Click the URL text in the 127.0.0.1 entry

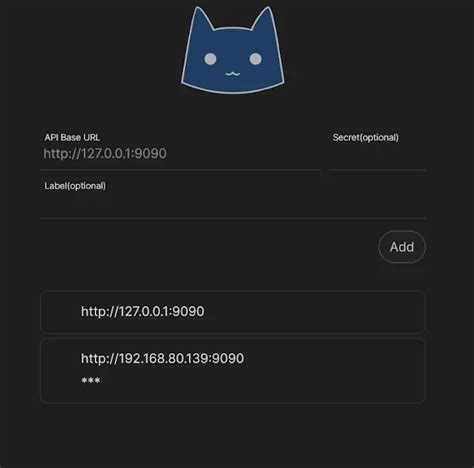(x=143, y=311)
